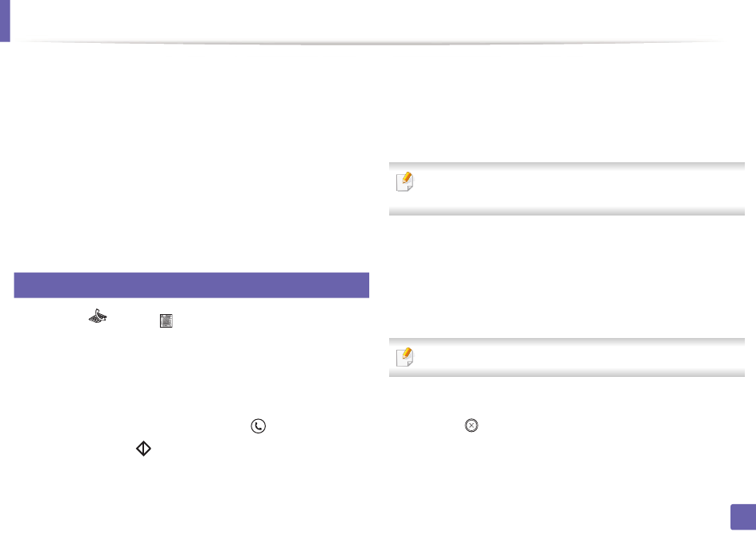Click the top gray bar of upper note

[567, 166]
